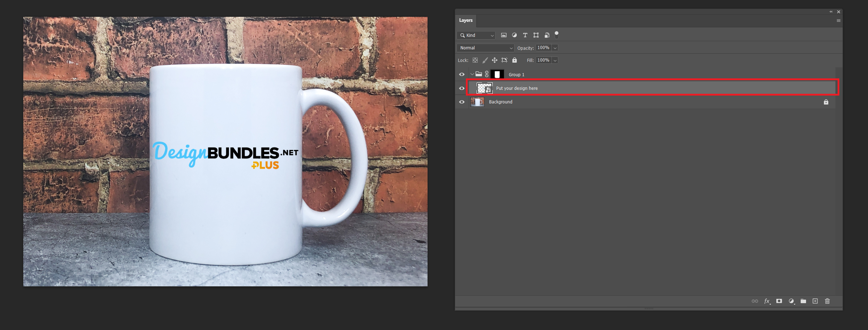868x330 pixels.
Task: Click the Background layer thumbnail
Action: 477,102
